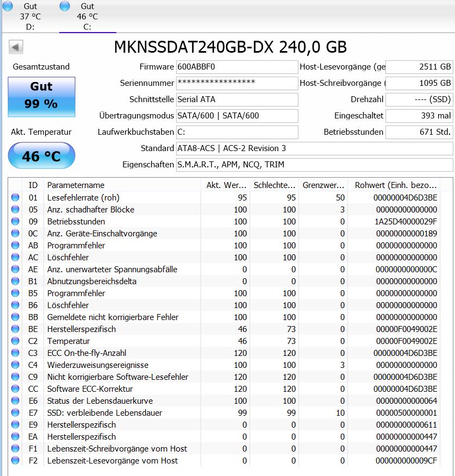The width and height of the screenshot is (455, 476).
Task: Click status orb of row EA Herstellerspezifisch
Action: (15, 436)
